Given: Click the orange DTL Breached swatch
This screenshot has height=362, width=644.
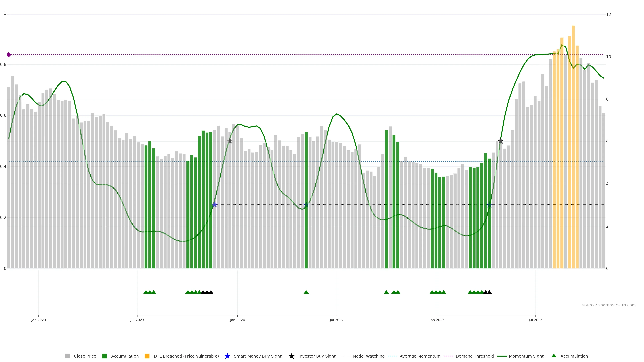Looking at the screenshot, I should pos(147,356).
